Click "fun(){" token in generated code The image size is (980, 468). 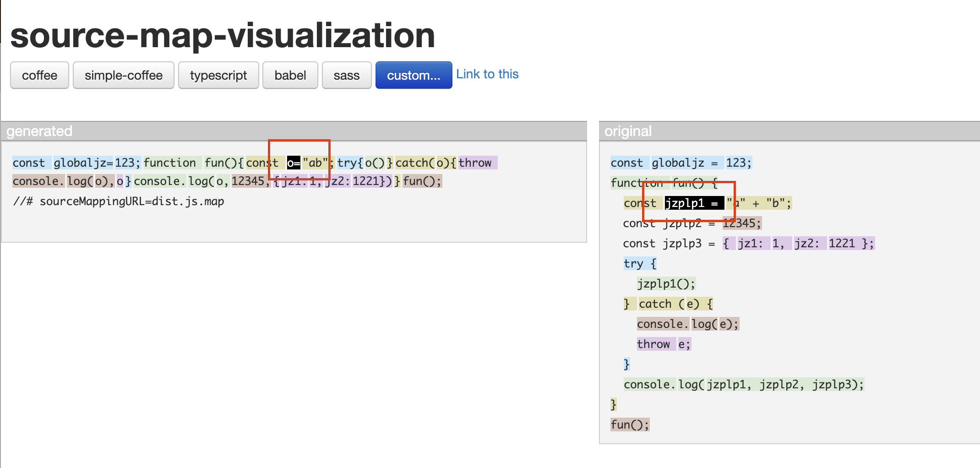point(224,163)
